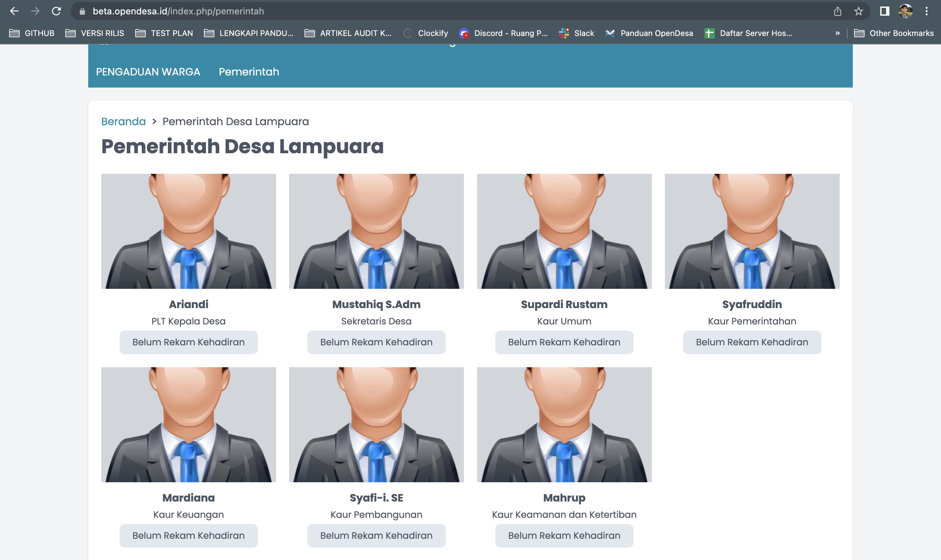Screen dimensions: 941x560
Task: Select the PENGADUAN WARGA menu item
Action: (148, 72)
